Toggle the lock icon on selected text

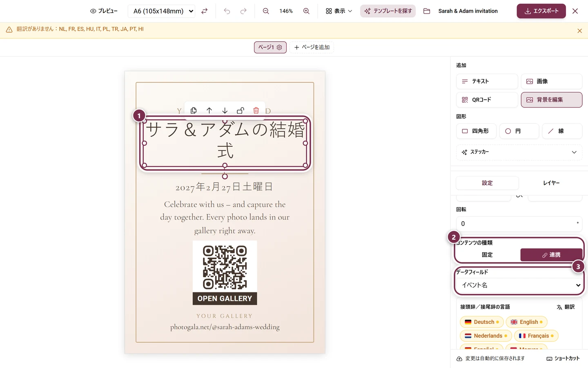click(x=241, y=110)
